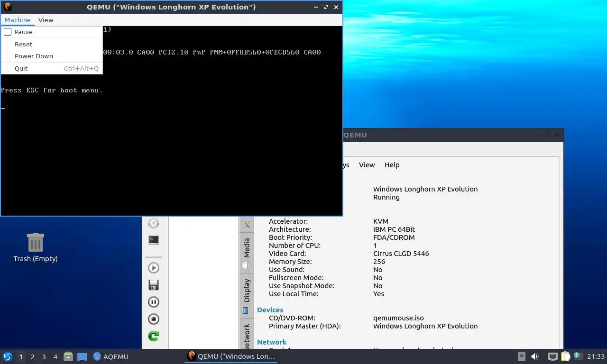The height and width of the screenshot is (364, 607).
Task: Open the View menu in AQEMU window
Action: point(367,165)
